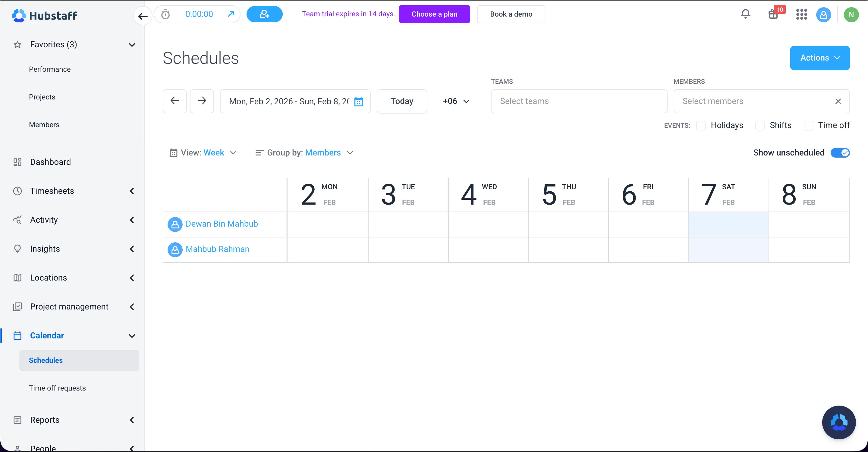Expand the Project management chevron

pos(132,306)
